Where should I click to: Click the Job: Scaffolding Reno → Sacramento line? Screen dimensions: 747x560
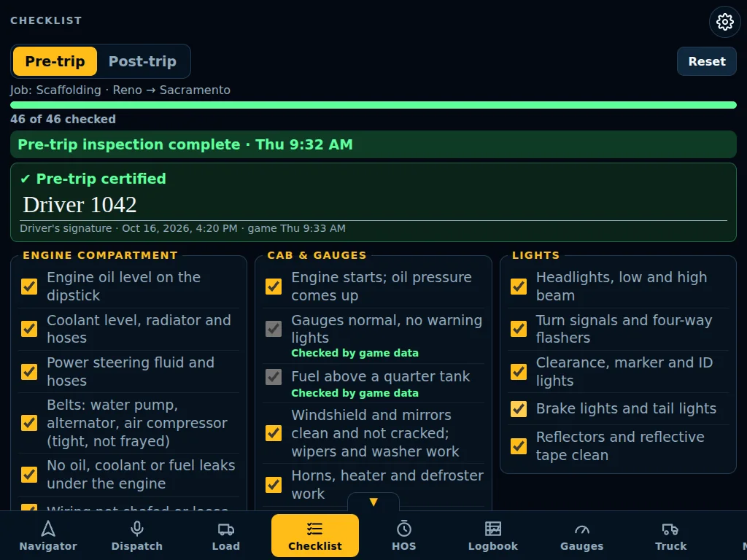click(120, 90)
